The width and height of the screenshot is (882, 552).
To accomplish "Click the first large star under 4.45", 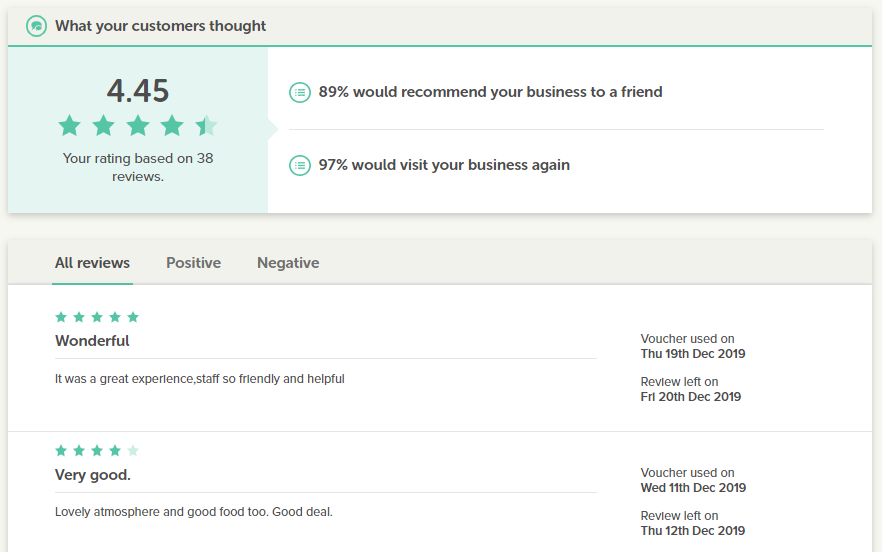I will (70, 125).
